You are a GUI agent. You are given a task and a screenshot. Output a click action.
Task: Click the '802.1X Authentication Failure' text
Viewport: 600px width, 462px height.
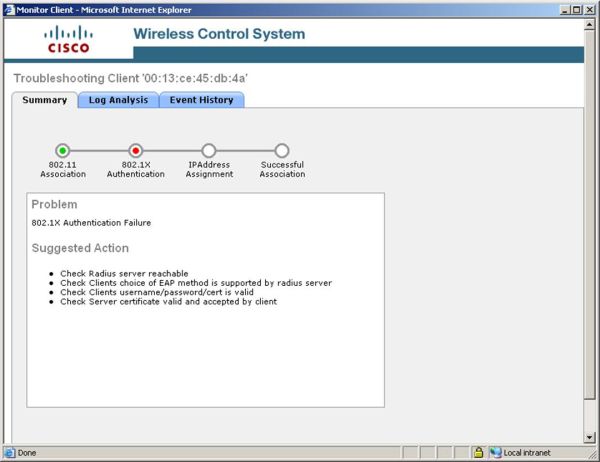tap(91, 223)
